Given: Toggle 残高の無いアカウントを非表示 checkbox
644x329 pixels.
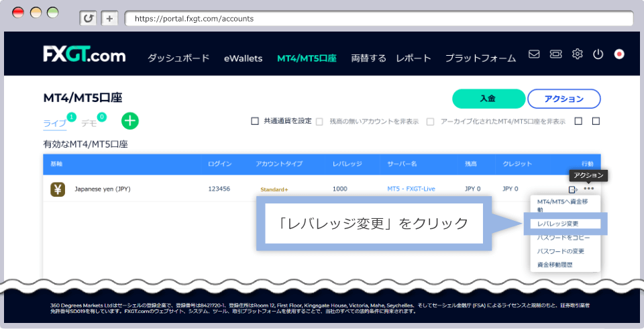Looking at the screenshot, I should tap(319, 122).
